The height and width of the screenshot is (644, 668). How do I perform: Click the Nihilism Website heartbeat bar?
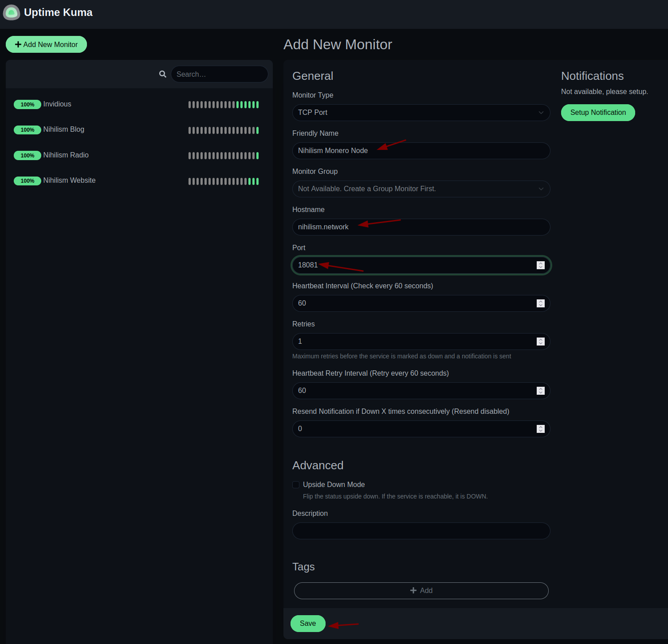pyautogui.click(x=224, y=181)
